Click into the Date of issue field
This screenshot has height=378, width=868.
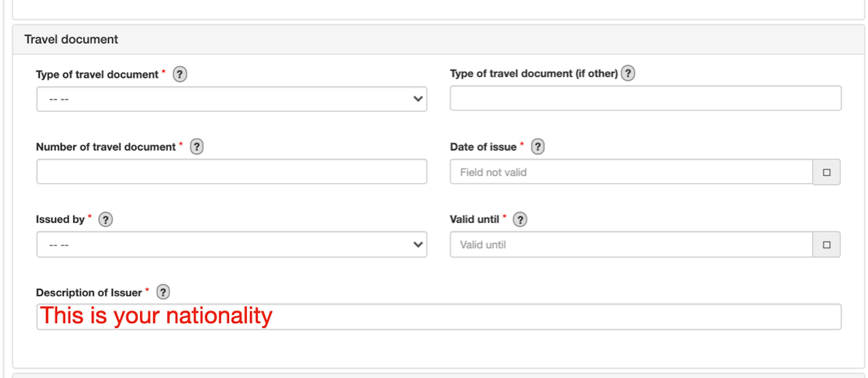click(632, 172)
